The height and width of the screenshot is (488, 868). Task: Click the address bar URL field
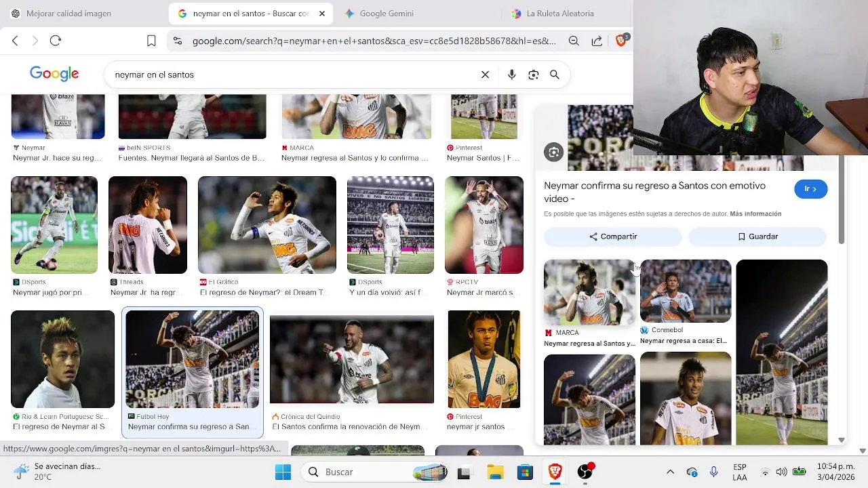point(374,41)
